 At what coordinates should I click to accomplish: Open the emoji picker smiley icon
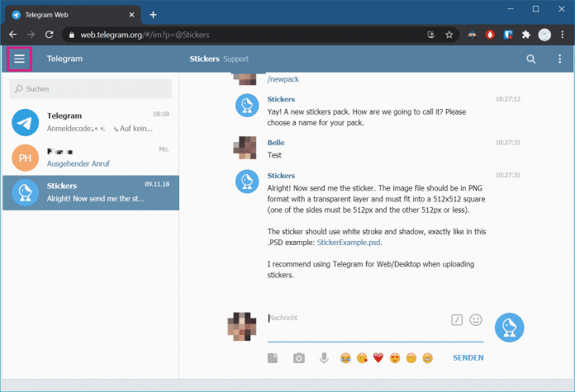475,319
